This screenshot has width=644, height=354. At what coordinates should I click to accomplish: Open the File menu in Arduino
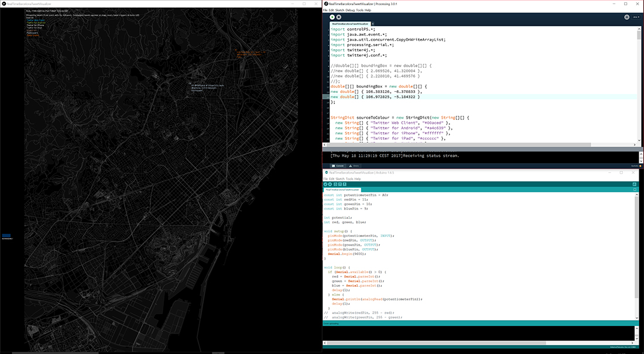tap(326, 179)
